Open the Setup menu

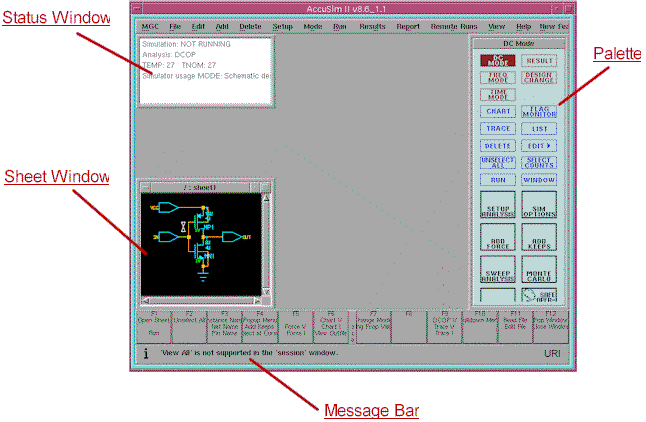[283, 26]
